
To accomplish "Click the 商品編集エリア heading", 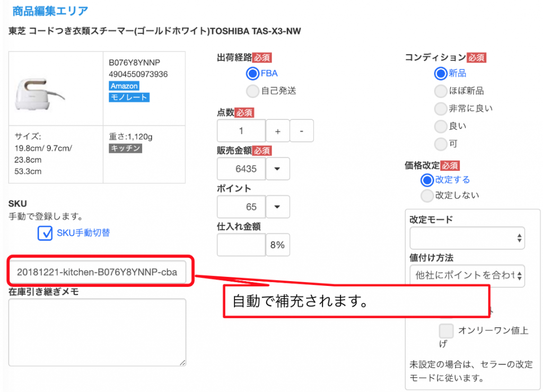I will coord(50,11).
